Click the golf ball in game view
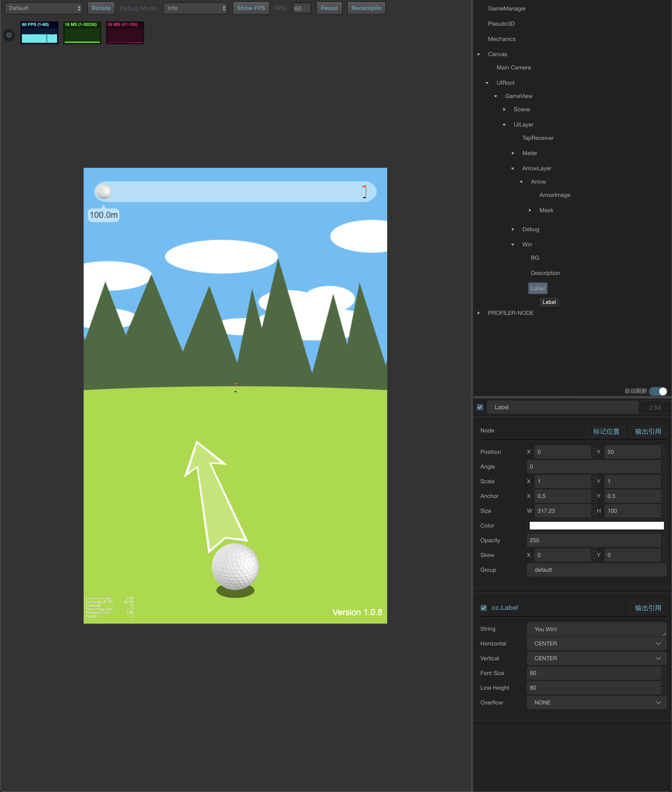This screenshot has height=792, width=672. 235,567
